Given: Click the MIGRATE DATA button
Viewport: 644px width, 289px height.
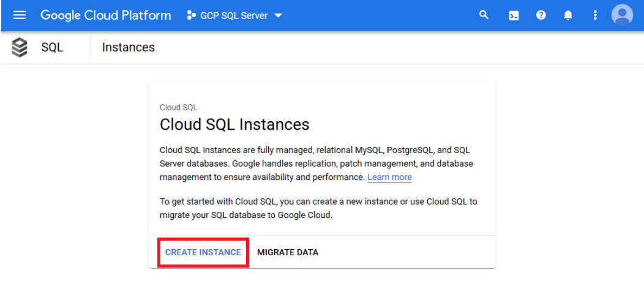Looking at the screenshot, I should (x=288, y=252).
